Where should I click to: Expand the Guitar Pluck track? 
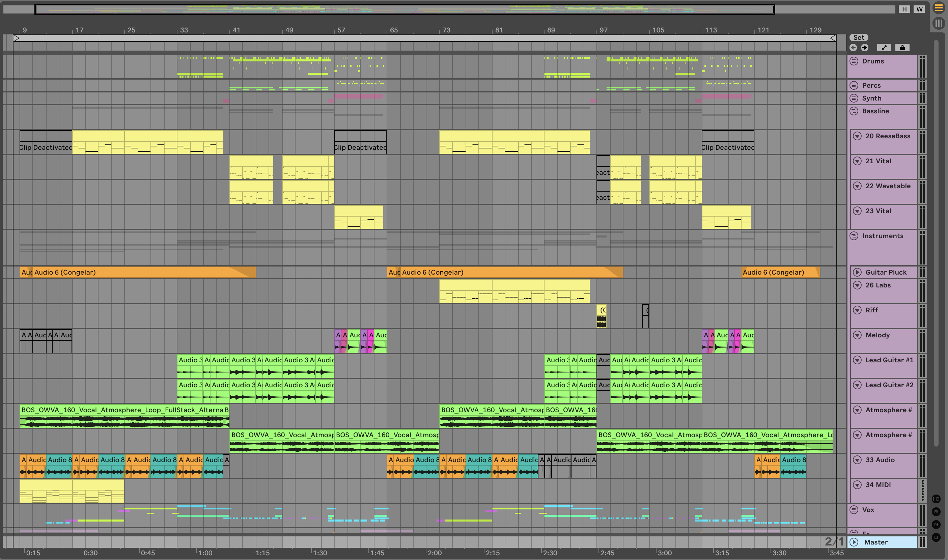click(858, 272)
